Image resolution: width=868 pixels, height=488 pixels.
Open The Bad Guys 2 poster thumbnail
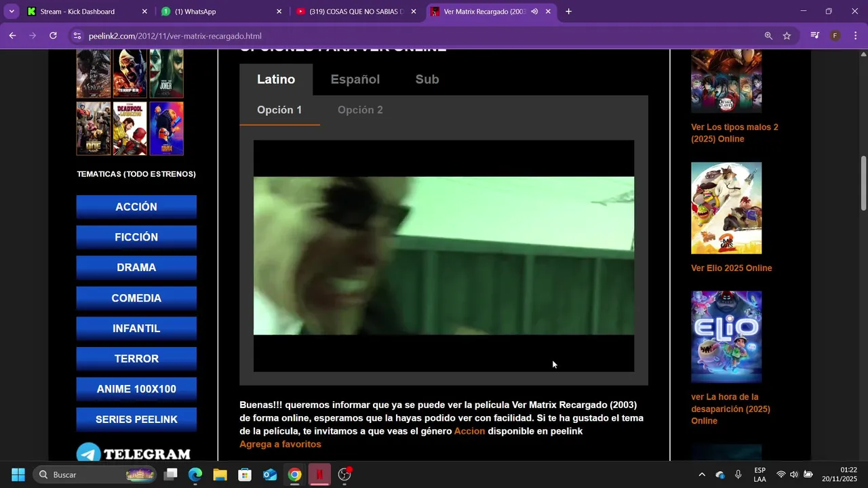[726, 208]
